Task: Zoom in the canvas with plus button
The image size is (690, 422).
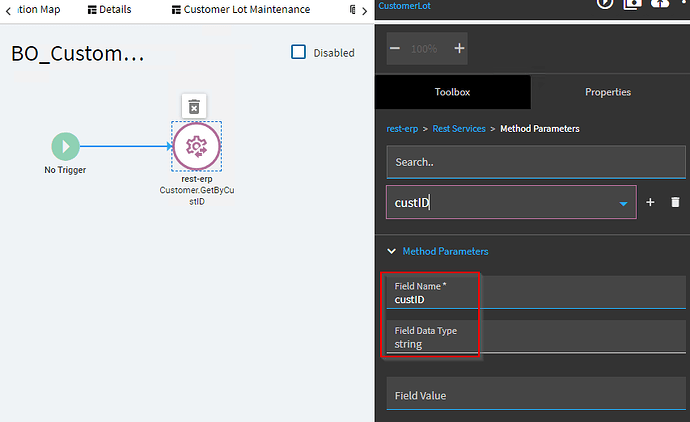Action: pos(459,48)
